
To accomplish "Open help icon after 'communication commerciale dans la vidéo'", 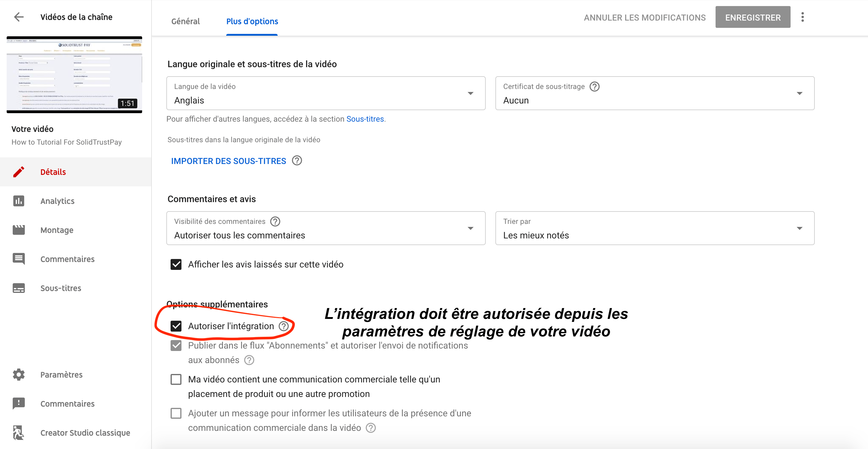I will 371,428.
